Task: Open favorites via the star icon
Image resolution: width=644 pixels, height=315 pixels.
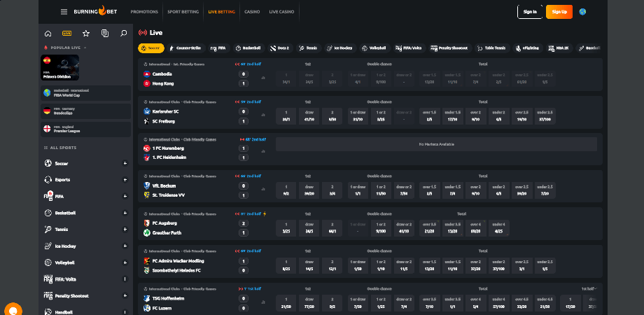Action: point(85,33)
